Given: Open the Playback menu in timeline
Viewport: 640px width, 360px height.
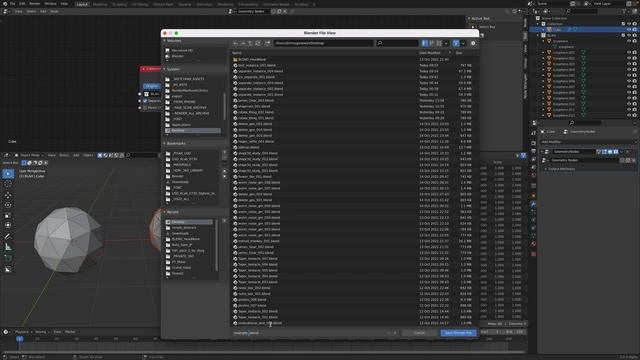Looking at the screenshot, I should (22, 332).
